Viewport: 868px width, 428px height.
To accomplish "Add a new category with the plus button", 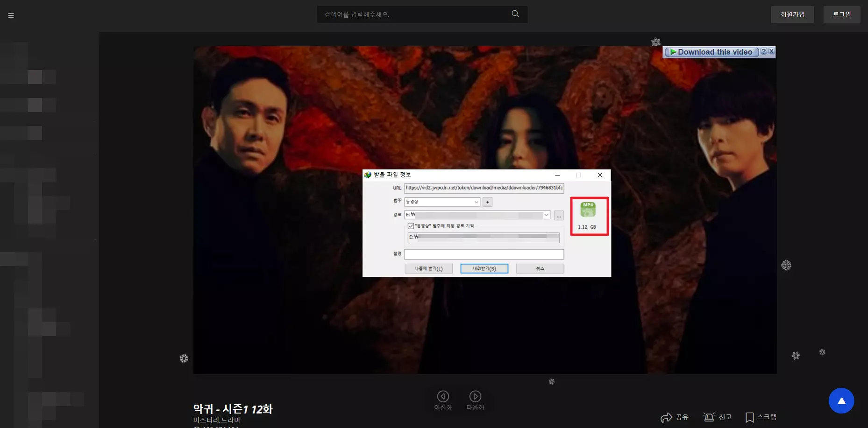I will pyautogui.click(x=487, y=202).
